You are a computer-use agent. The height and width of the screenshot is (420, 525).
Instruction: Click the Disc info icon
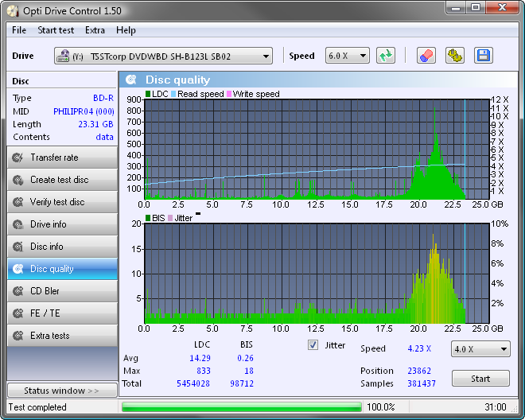[17, 247]
